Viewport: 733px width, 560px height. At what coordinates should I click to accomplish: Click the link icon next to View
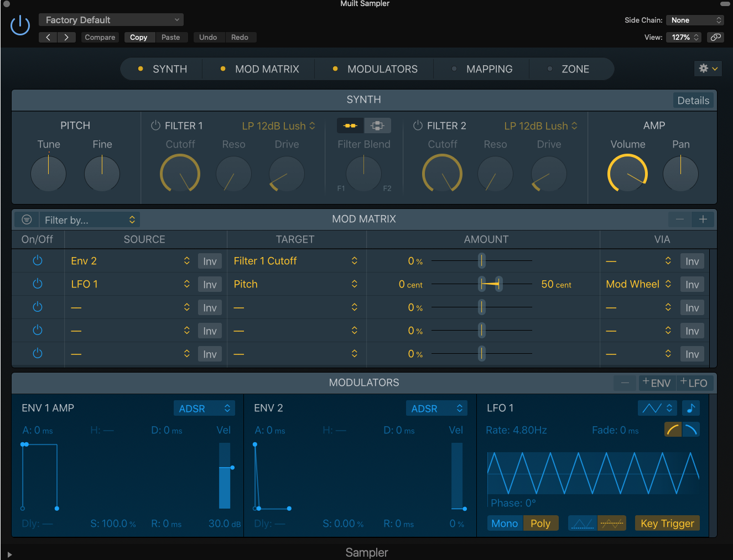point(715,37)
